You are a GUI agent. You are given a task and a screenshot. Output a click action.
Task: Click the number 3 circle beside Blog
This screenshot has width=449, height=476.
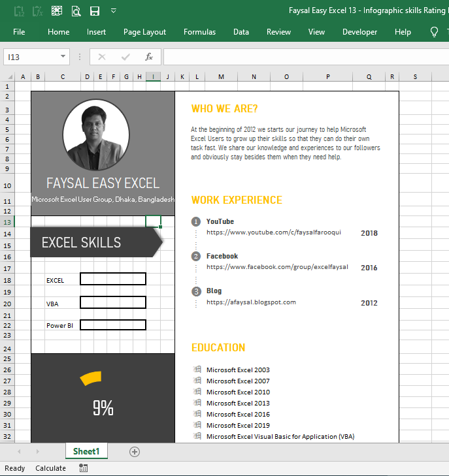[196, 292]
